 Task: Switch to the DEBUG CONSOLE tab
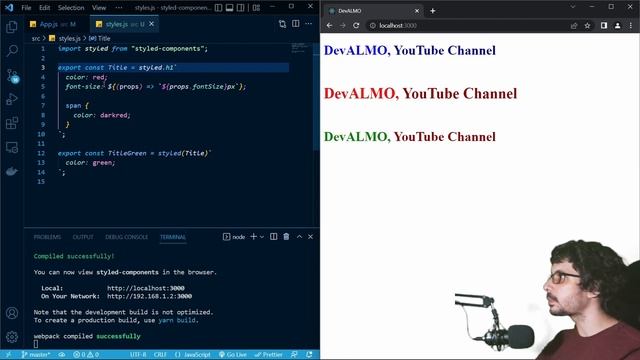127,237
